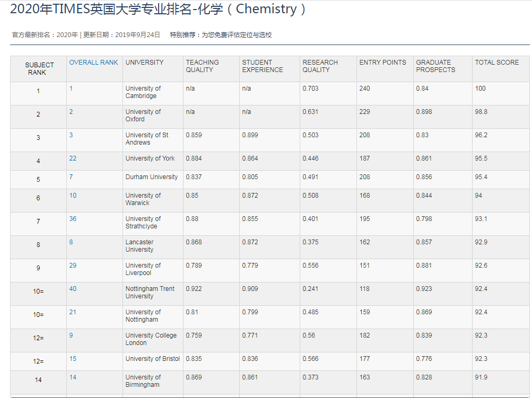This screenshot has width=532, height=398.
Task: Open overall rank 3 link for St Andrews
Action: tap(71, 135)
